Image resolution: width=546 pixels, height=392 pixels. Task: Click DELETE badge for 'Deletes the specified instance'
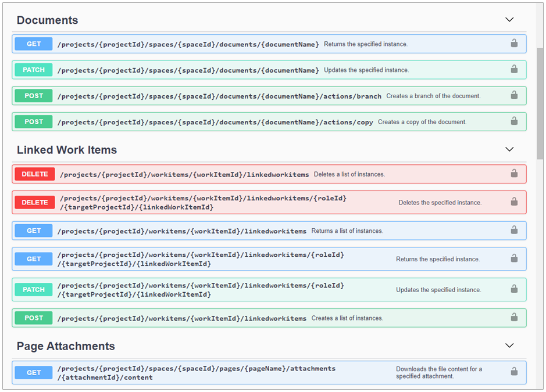point(35,203)
